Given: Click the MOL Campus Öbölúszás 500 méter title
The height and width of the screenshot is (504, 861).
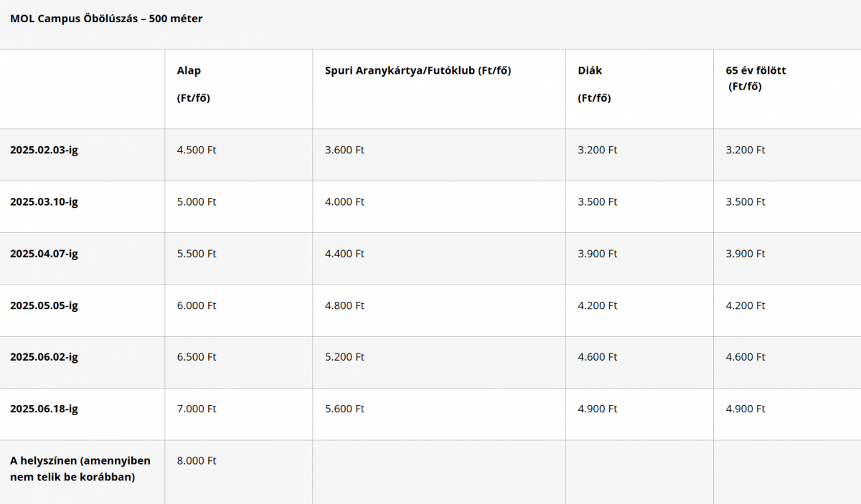Looking at the screenshot, I should 106,19.
